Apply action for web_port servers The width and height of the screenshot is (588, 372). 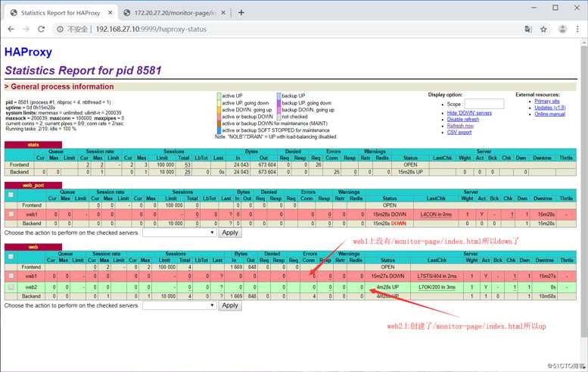[x=230, y=233]
